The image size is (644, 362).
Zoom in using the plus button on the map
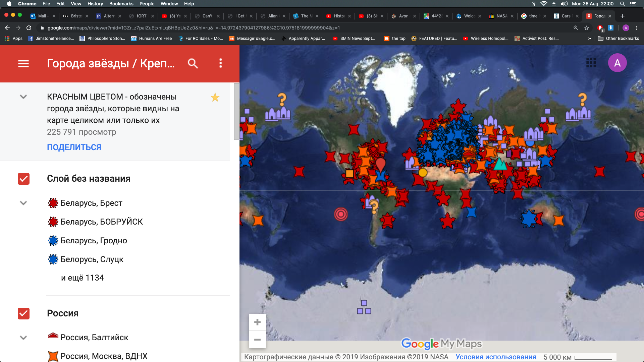click(257, 322)
